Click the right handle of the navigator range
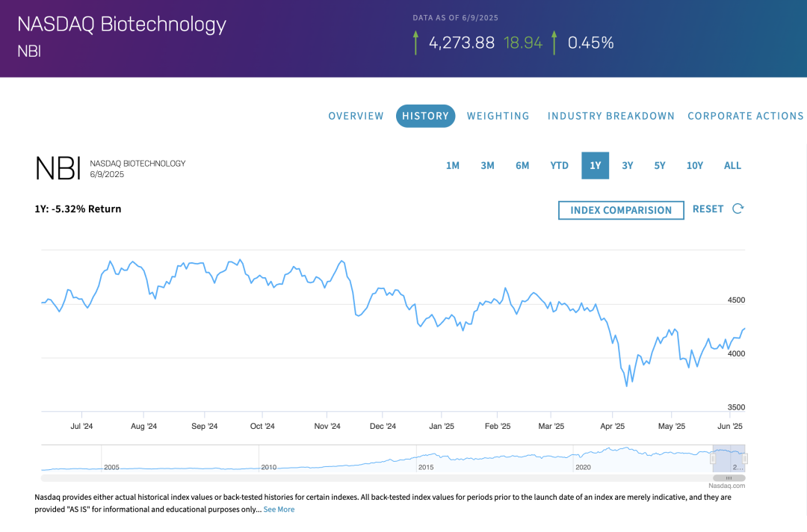807x532 pixels. [x=745, y=459]
